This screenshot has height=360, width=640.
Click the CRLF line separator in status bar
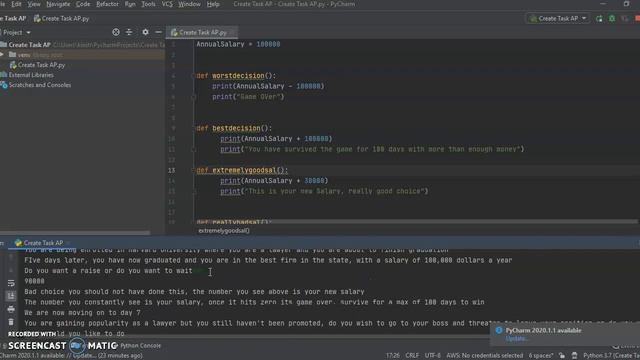pos(412,356)
